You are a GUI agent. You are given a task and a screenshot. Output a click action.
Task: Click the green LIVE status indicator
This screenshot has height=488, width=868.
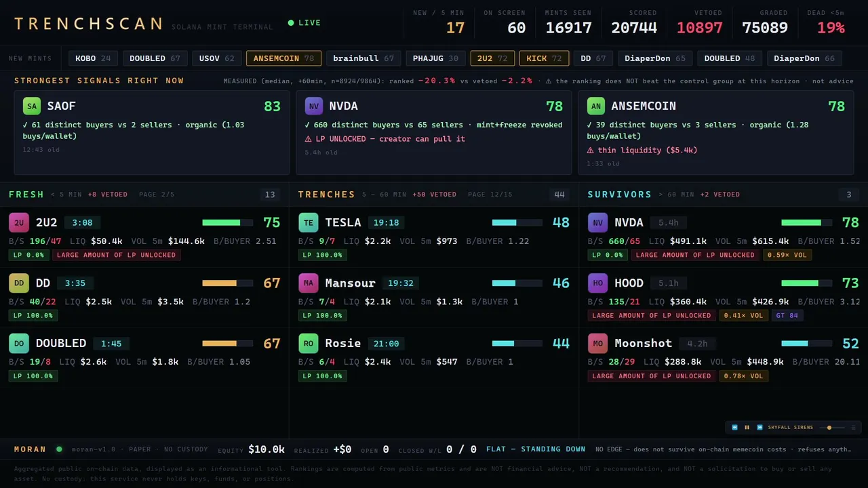(304, 23)
